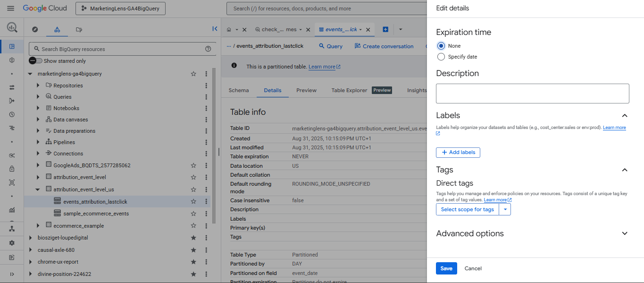Collapse the Labels section
Screen dimensions: 644x283
(x=625, y=115)
